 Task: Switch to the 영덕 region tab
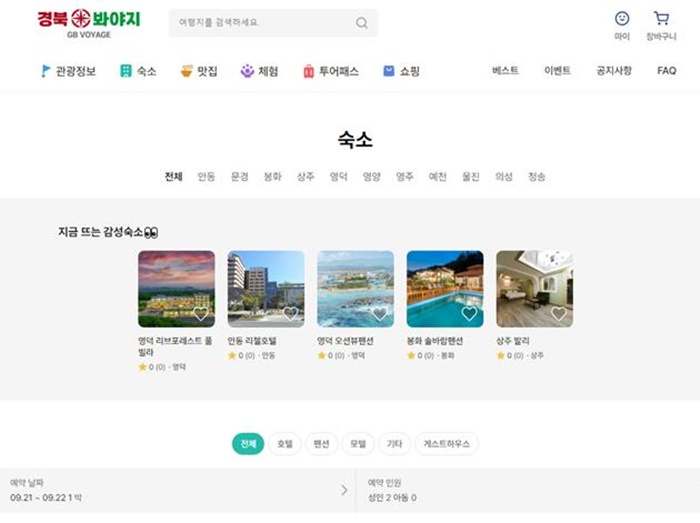click(339, 177)
